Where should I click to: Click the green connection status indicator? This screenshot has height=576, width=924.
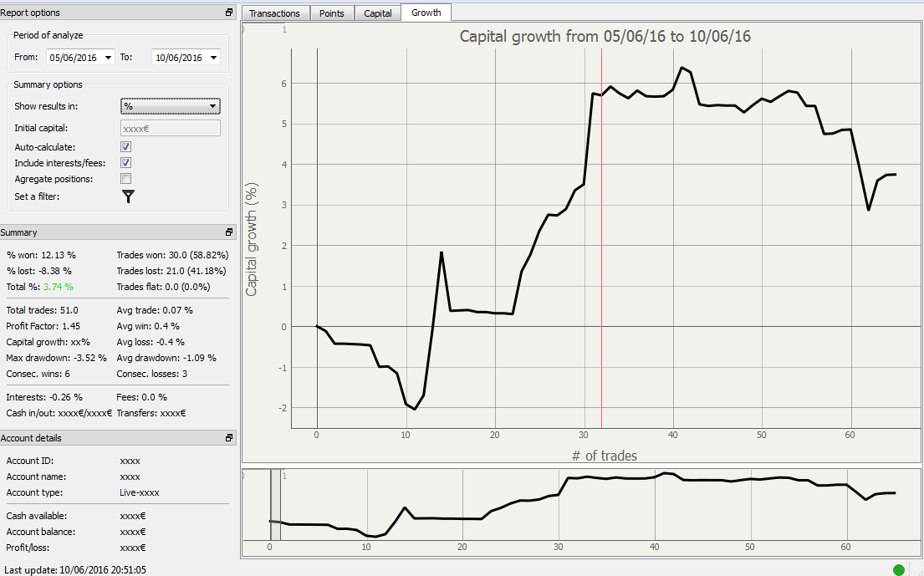pyautogui.click(x=899, y=569)
